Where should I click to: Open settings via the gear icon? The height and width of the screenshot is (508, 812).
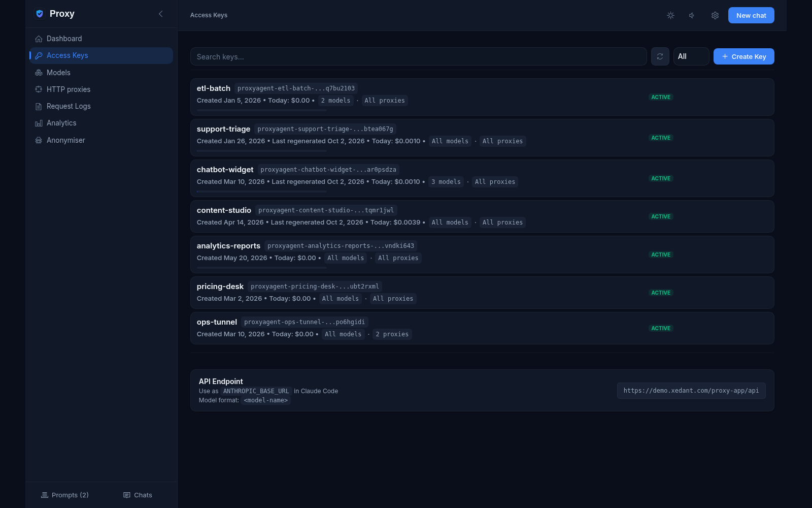point(715,15)
